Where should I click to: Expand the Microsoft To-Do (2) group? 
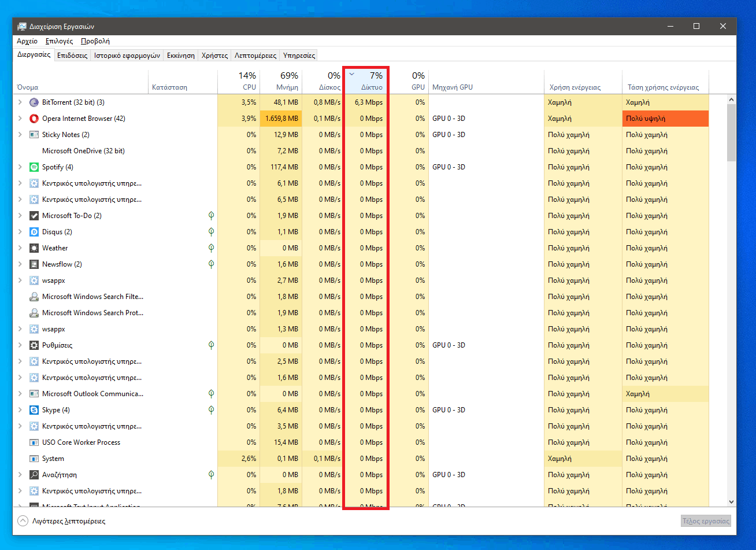click(x=20, y=216)
